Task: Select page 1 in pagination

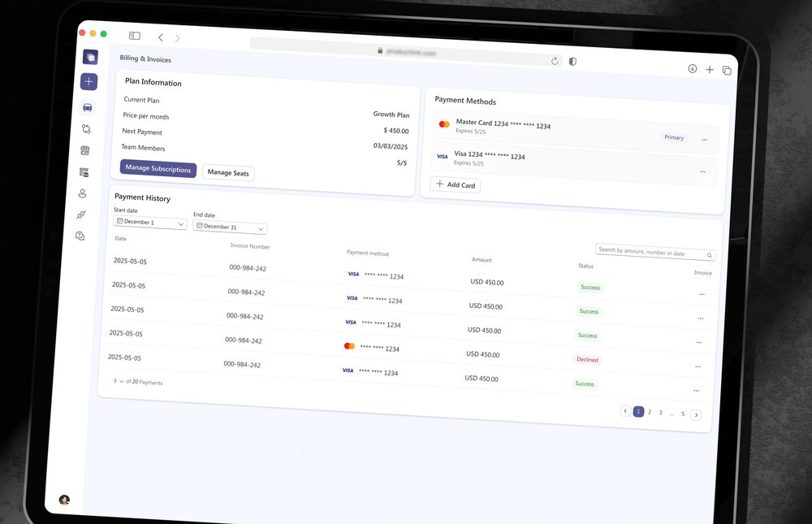Action: (x=638, y=411)
